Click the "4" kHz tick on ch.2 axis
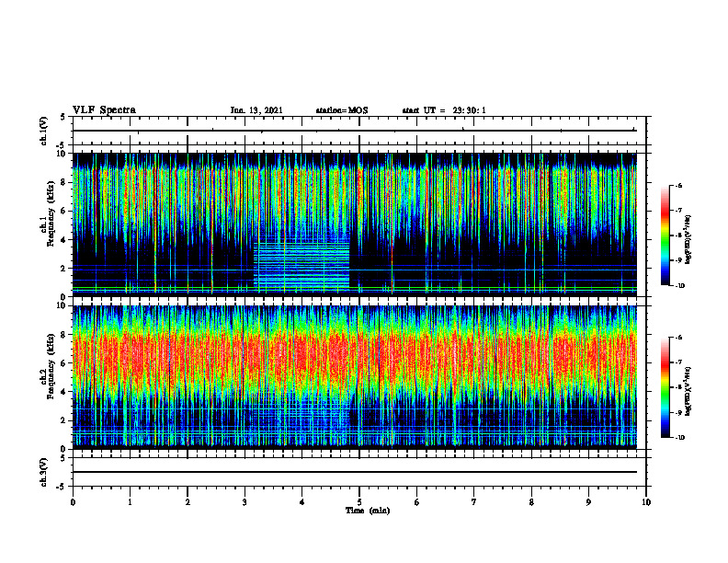This screenshot has height=563, width=728. pyautogui.click(x=64, y=392)
